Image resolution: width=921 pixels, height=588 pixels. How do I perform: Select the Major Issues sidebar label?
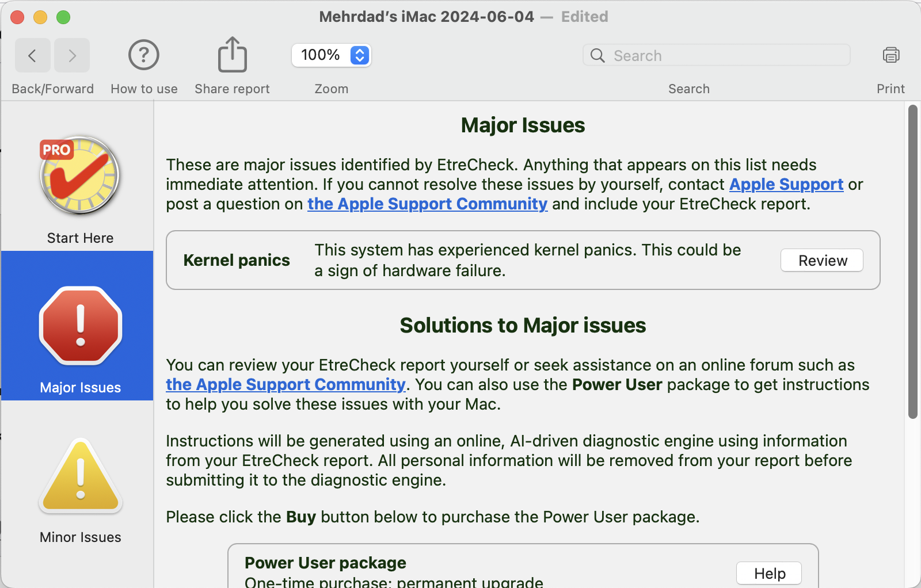81,388
